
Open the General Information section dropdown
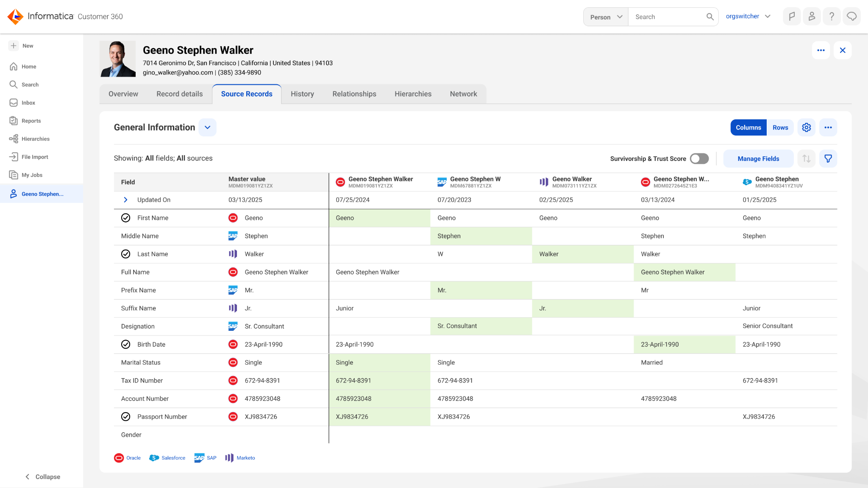(207, 128)
